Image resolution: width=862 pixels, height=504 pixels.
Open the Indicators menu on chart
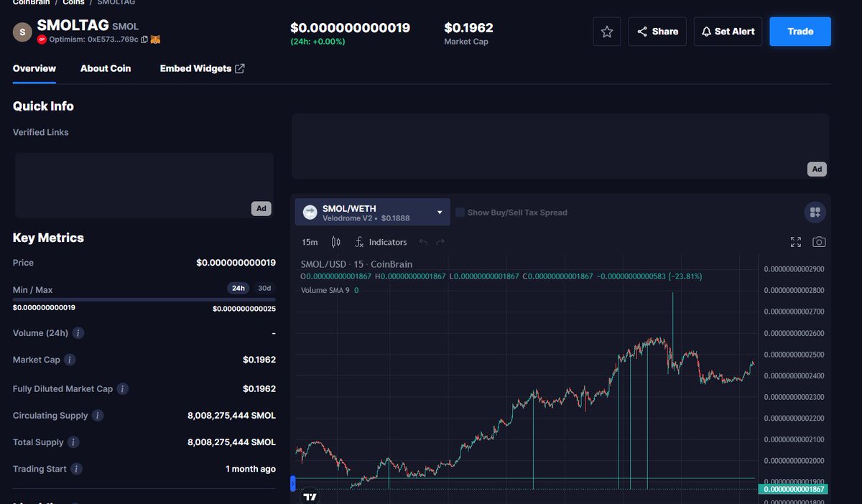pyautogui.click(x=381, y=242)
